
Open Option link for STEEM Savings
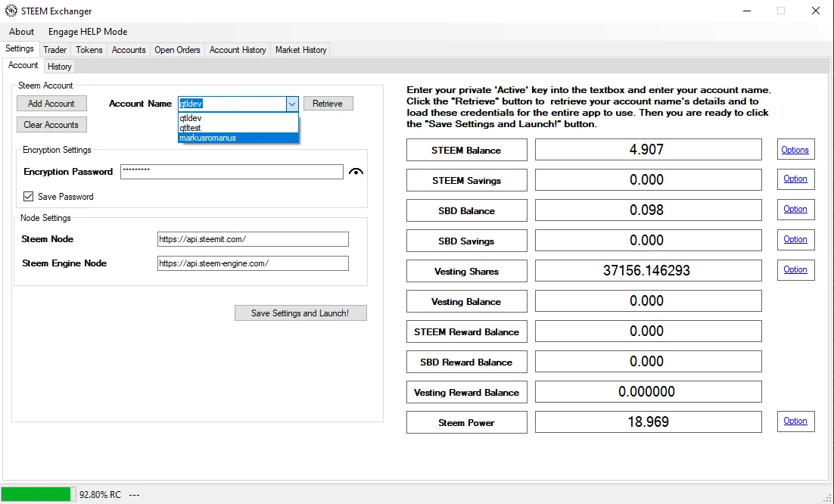click(795, 179)
